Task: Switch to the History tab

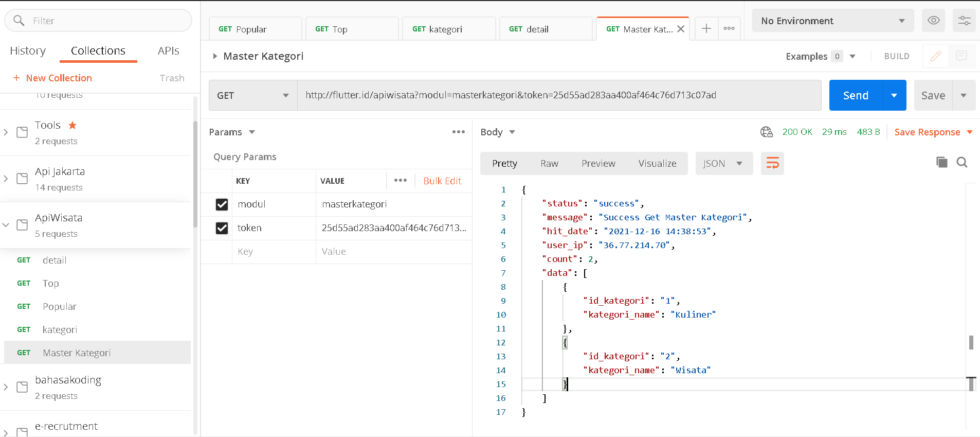Action: (28, 50)
